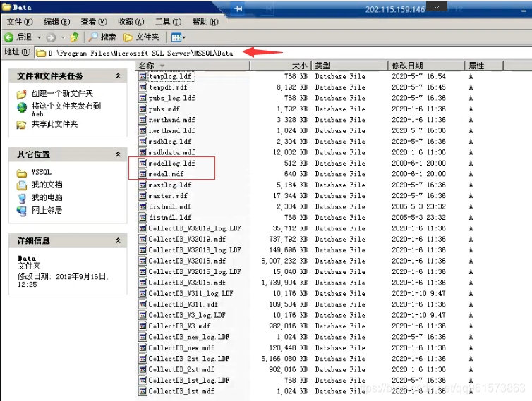Image resolution: width=532 pixels, height=401 pixels.
Task: Select CollectDB_V32015.mdf file icon
Action: point(143,283)
